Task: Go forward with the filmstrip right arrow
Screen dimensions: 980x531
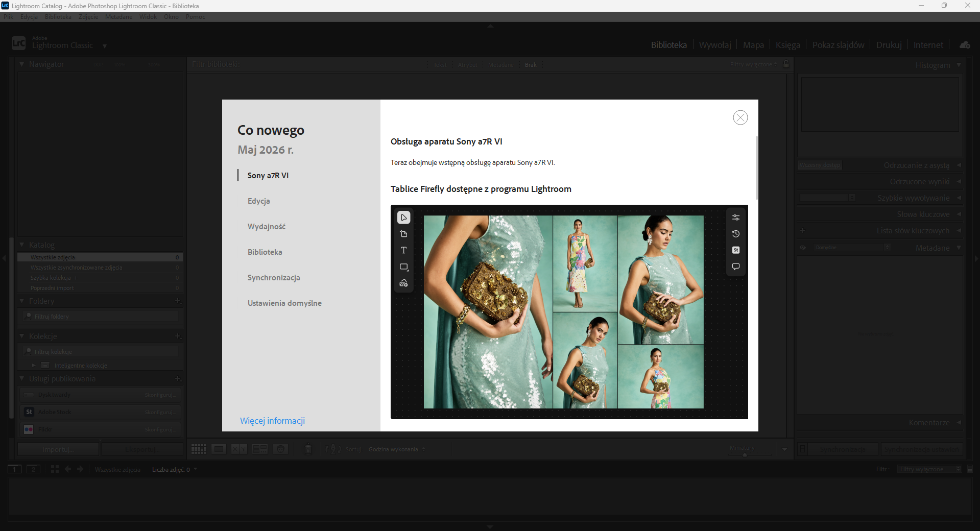Action: pyautogui.click(x=80, y=469)
